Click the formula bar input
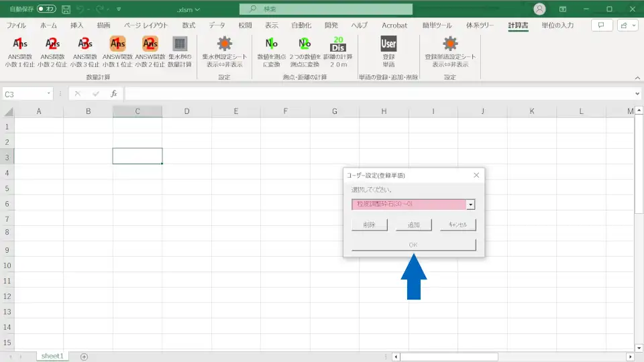This screenshot has height=362, width=644. (378, 94)
